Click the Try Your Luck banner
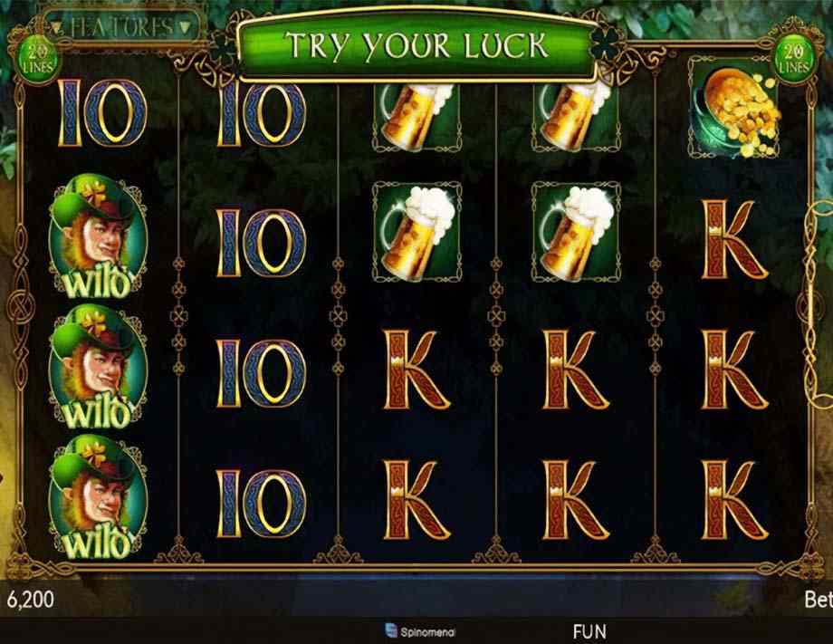 417,45
